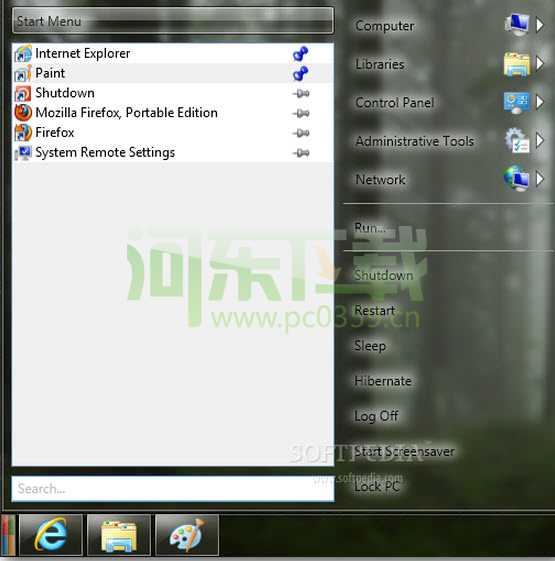Open System Remote Settings entry text
The height and width of the screenshot is (561, 555).
105,153
